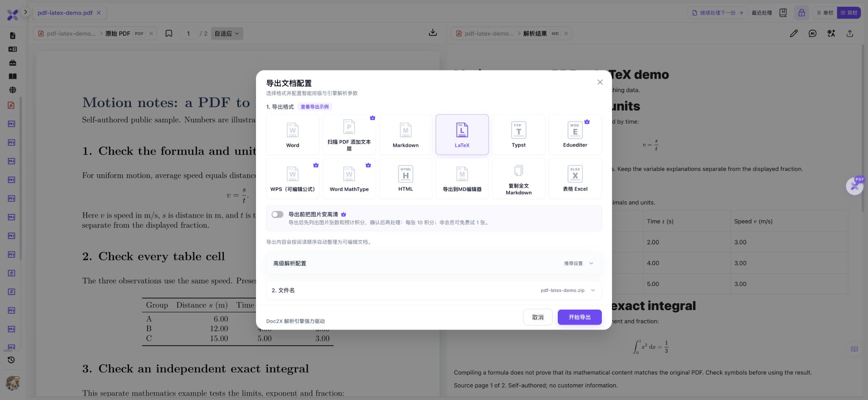Switch to double column view 双栏

tap(849, 13)
